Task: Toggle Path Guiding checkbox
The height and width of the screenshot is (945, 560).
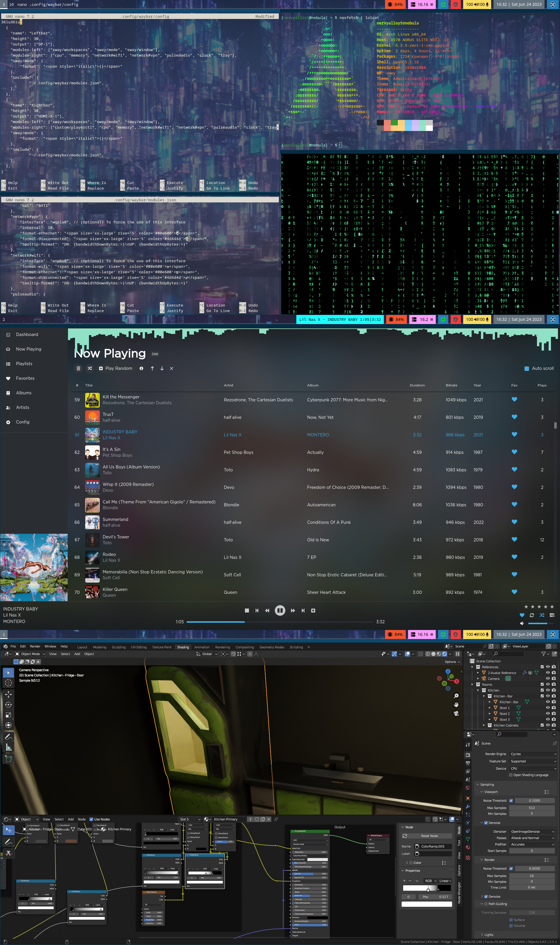Action: (x=486, y=904)
